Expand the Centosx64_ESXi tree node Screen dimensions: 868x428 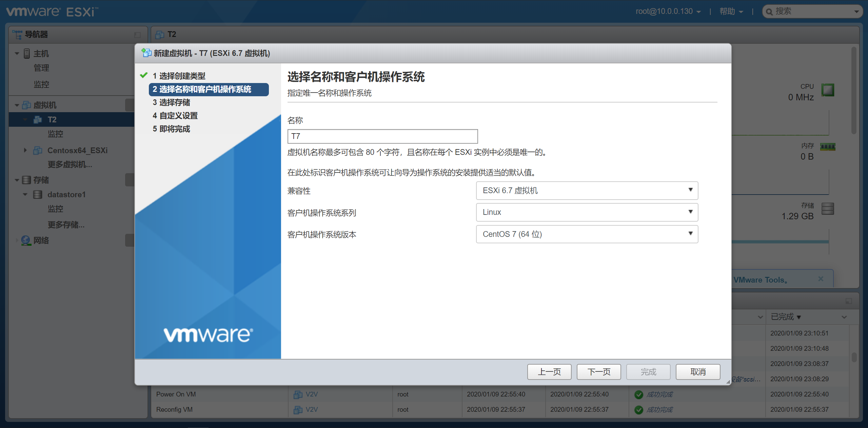click(25, 150)
